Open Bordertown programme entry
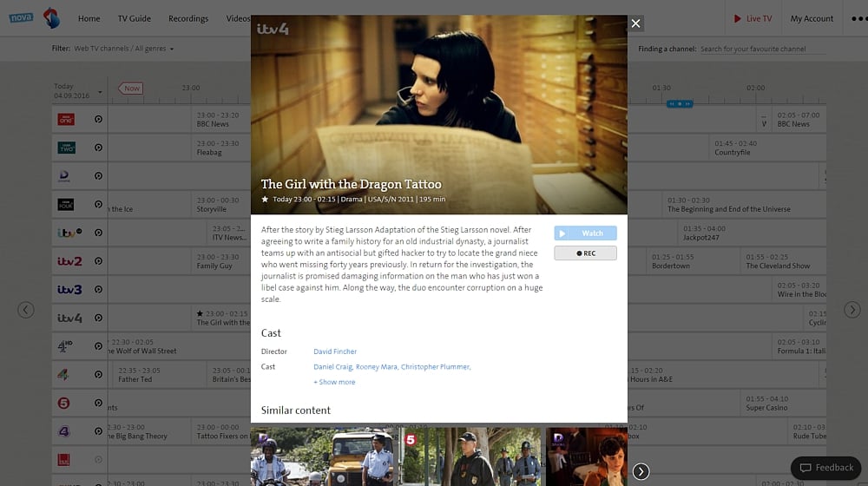This screenshot has width=868, height=486. click(x=693, y=261)
